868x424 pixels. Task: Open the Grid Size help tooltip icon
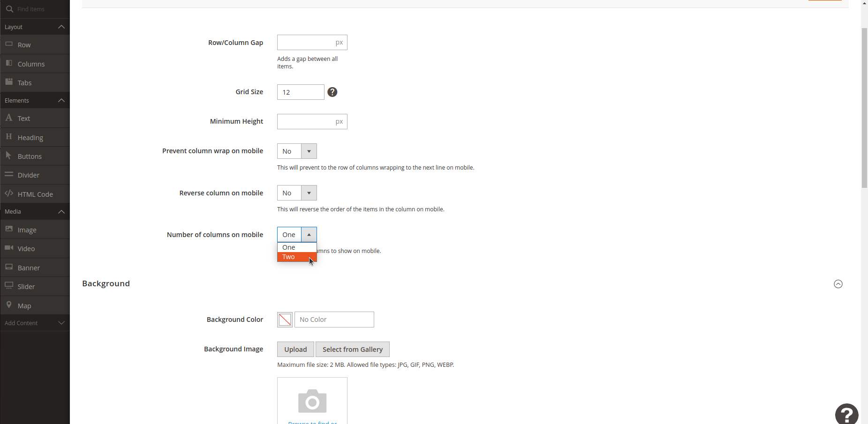[332, 92]
